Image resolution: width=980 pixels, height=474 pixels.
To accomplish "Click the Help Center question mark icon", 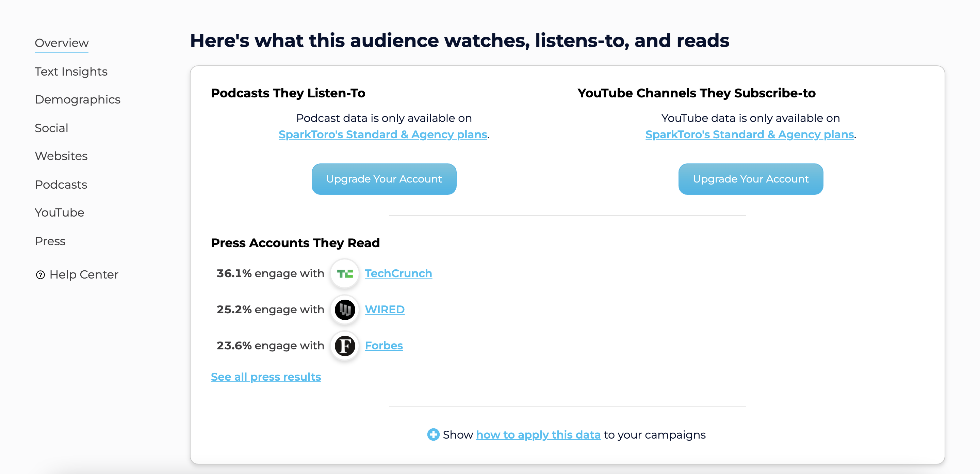I will click(40, 275).
